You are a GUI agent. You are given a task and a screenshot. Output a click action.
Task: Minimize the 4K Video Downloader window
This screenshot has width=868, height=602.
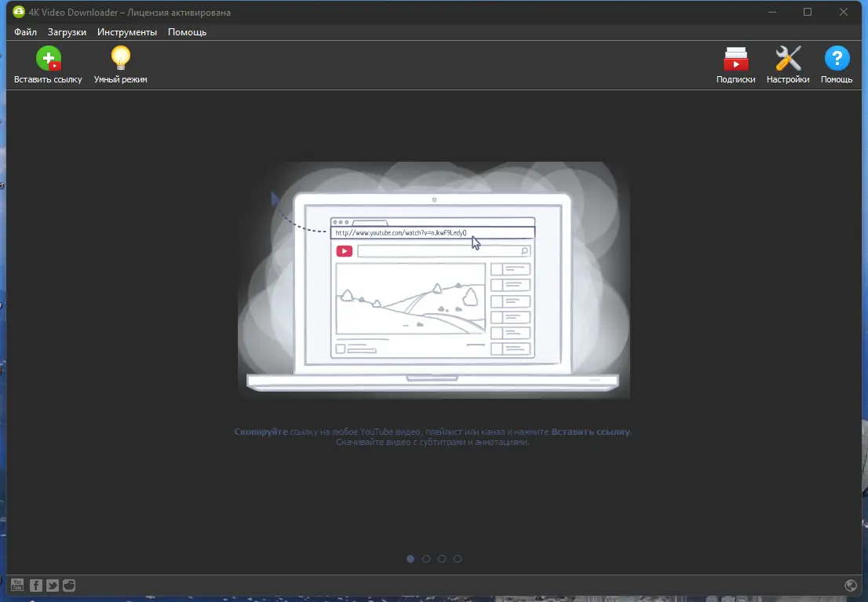[772, 12]
